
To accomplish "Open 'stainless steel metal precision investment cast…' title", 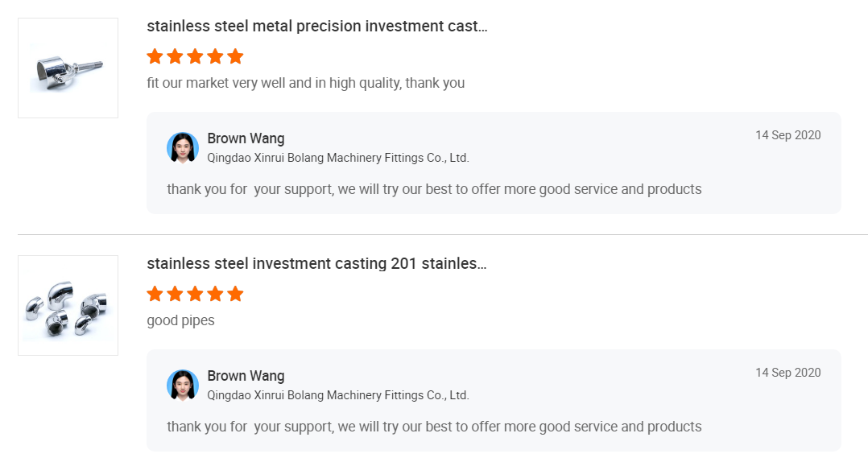I will pyautogui.click(x=317, y=26).
